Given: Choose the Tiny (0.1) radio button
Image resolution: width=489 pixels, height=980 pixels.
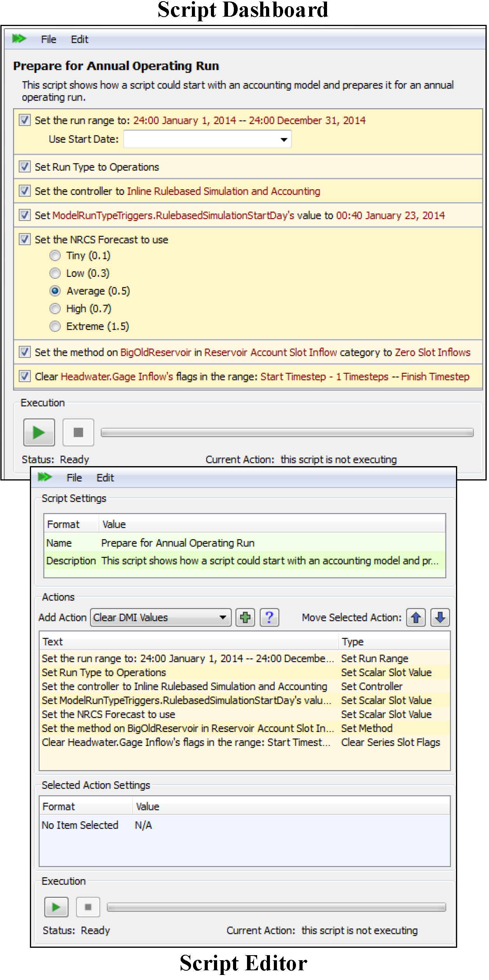Looking at the screenshot, I should coord(55,256).
